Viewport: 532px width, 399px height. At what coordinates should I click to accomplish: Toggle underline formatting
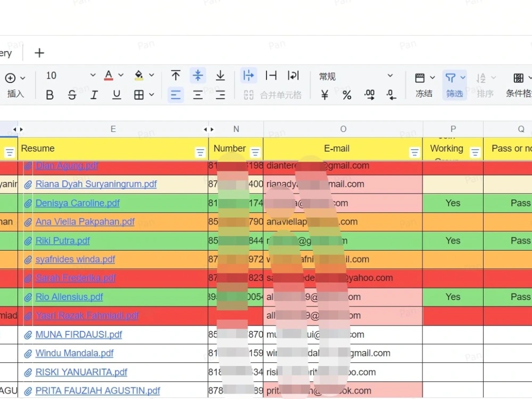click(117, 95)
